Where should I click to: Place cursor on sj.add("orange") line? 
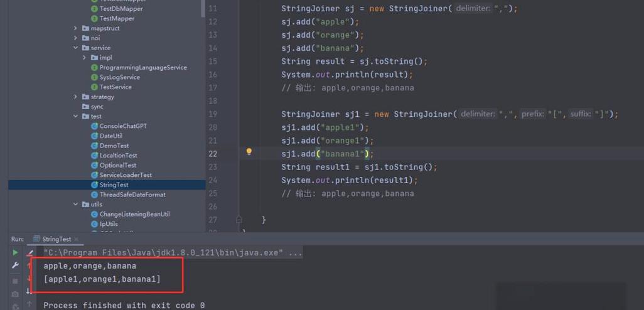[323, 35]
